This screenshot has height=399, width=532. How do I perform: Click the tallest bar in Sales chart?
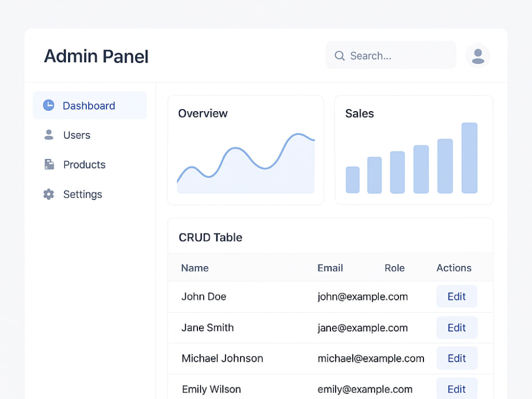469,158
